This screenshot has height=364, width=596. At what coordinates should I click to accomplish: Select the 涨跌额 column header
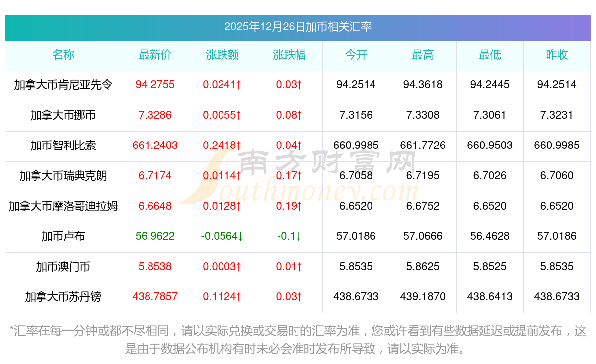[x=222, y=55]
